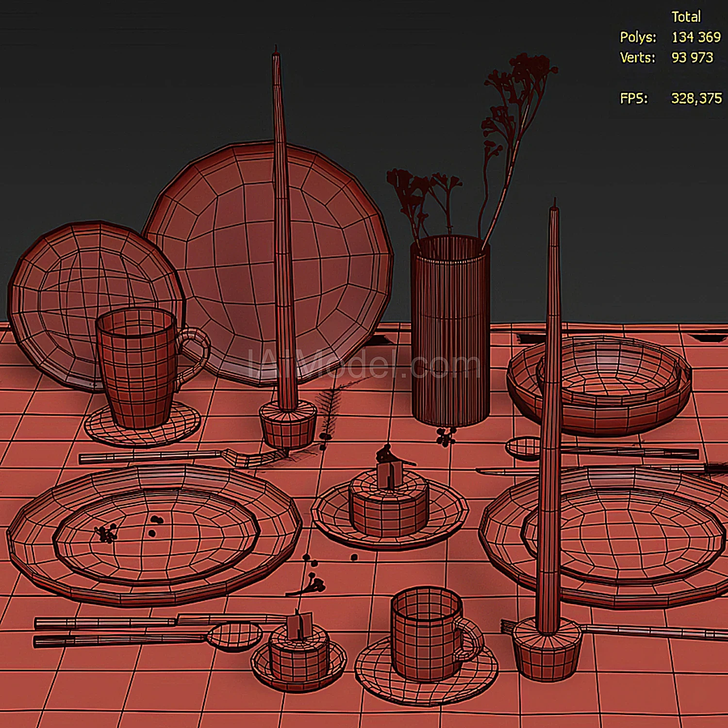Select the vertex count value "93 973"

692,58
